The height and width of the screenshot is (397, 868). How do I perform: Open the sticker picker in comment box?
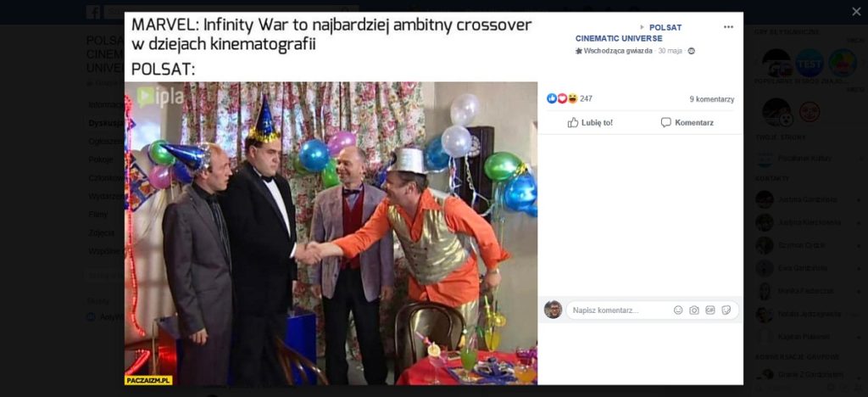click(726, 310)
